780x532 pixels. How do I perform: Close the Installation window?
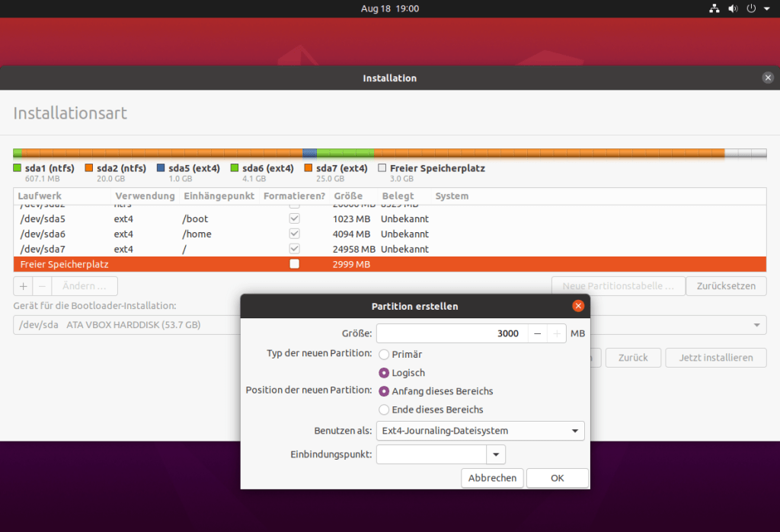[x=768, y=78]
